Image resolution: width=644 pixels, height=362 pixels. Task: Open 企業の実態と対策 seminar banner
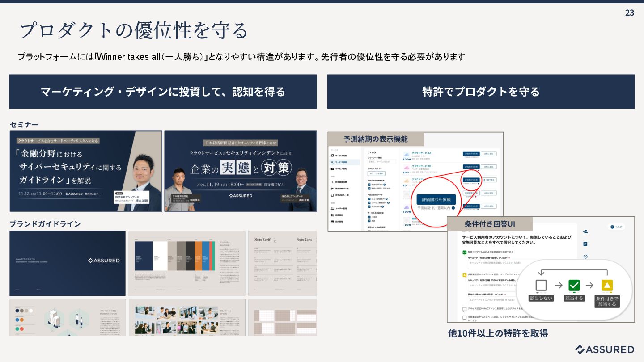[x=241, y=171]
